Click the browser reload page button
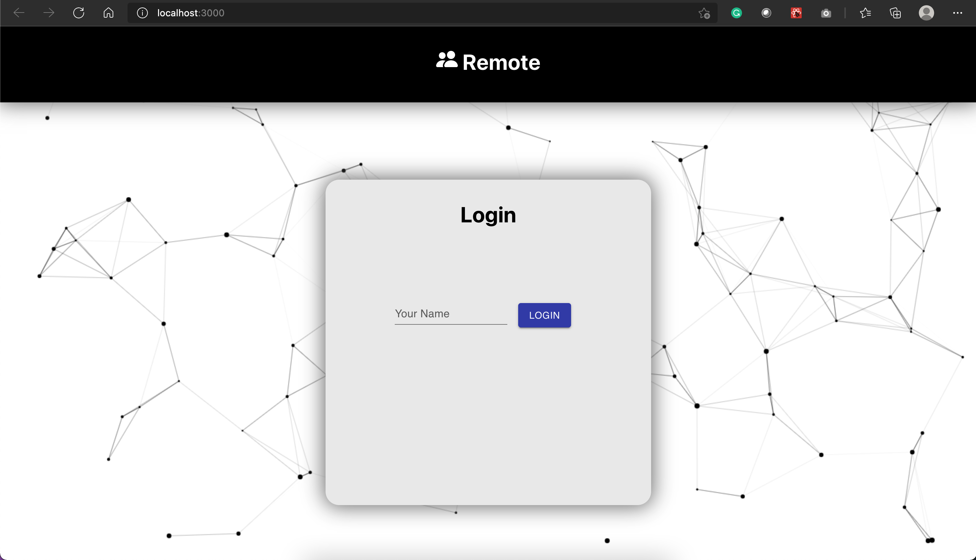 coord(78,13)
